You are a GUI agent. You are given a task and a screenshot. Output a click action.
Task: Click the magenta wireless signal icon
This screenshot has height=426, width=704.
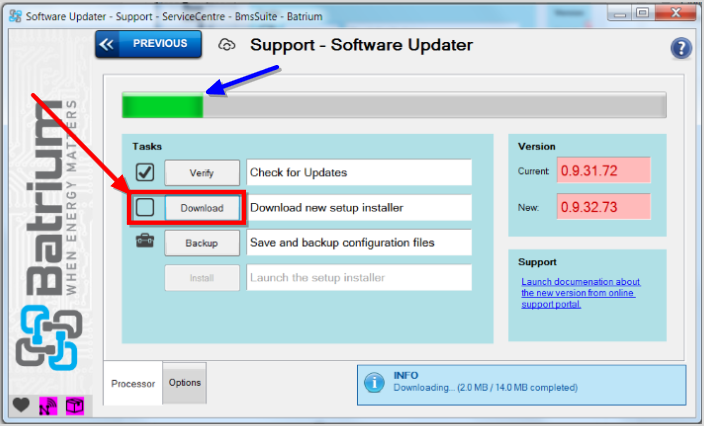[48, 406]
